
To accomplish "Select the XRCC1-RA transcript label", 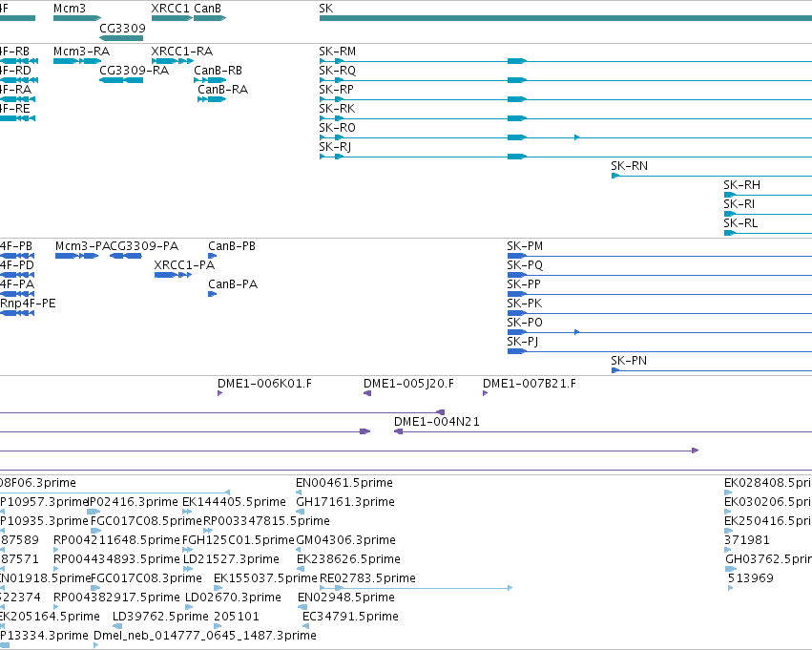I will click(x=181, y=52).
